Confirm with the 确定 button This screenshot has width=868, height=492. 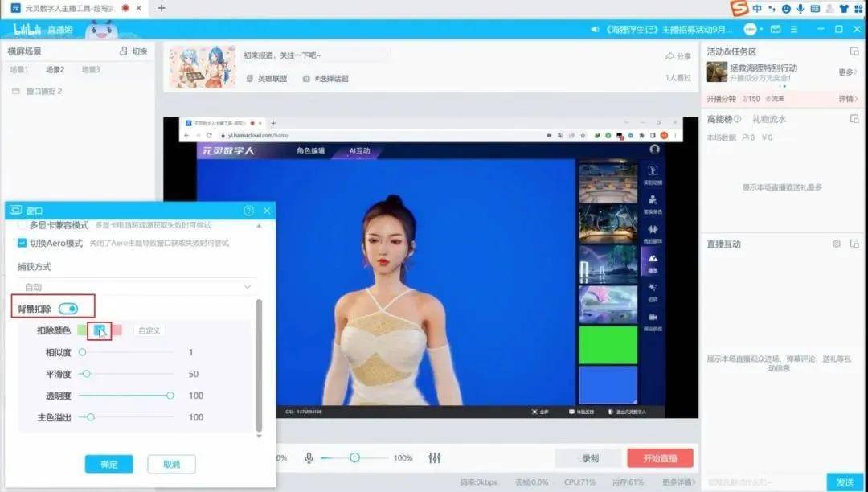click(x=109, y=465)
